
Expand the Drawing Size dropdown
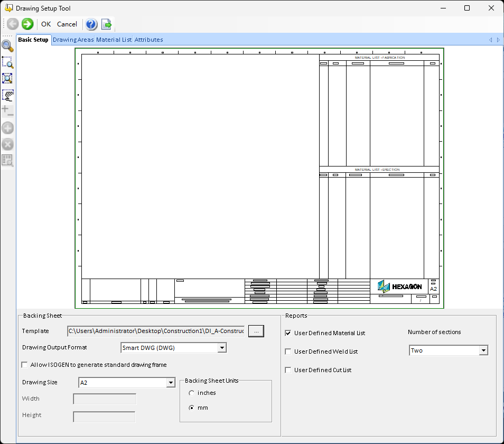click(170, 383)
